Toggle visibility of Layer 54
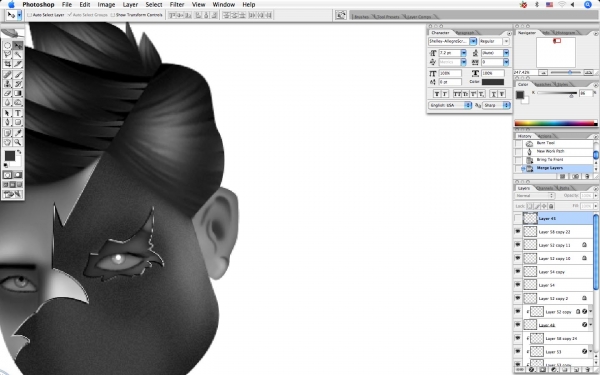600x375 pixels. coord(518,285)
